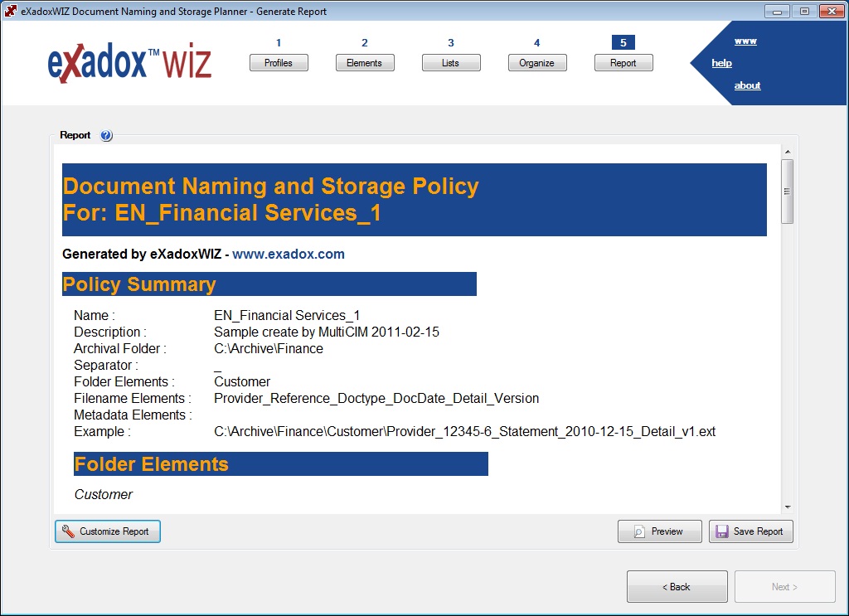Click the report scrollbar down arrow
849x616 pixels.
[x=787, y=507]
